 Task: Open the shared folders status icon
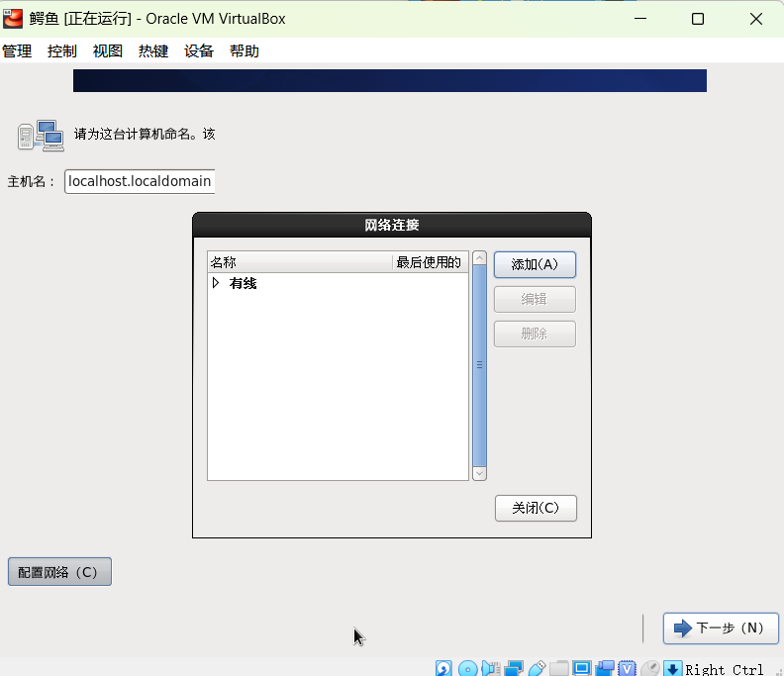[x=559, y=669]
